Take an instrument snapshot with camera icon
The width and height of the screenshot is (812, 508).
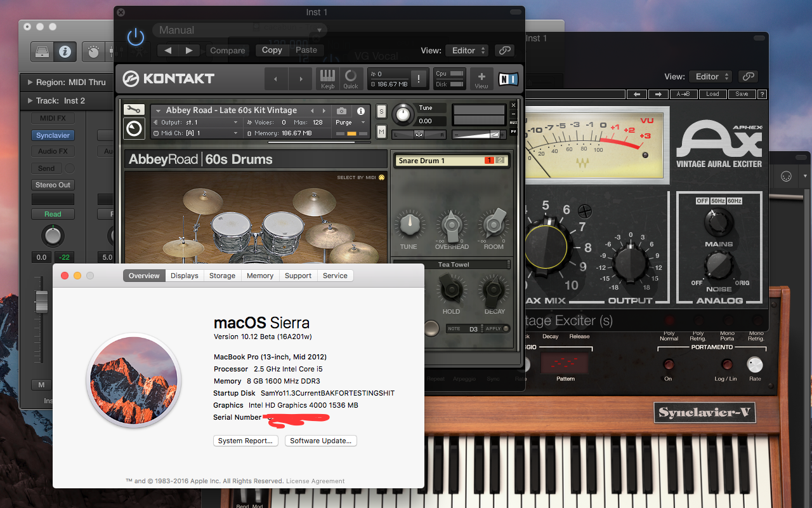click(341, 110)
